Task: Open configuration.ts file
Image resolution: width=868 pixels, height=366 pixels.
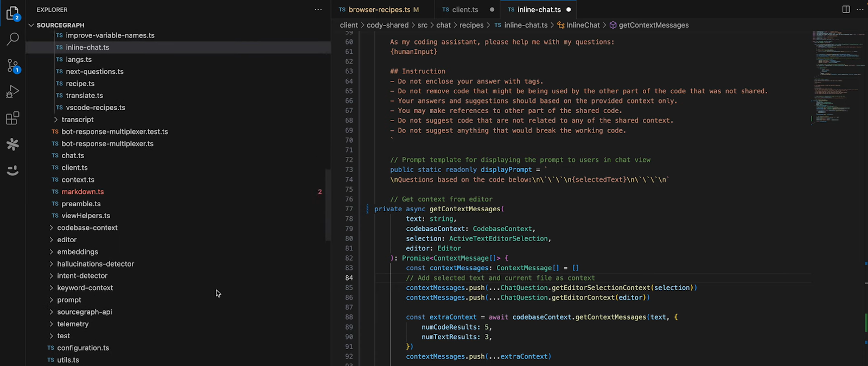Action: [178, 348]
